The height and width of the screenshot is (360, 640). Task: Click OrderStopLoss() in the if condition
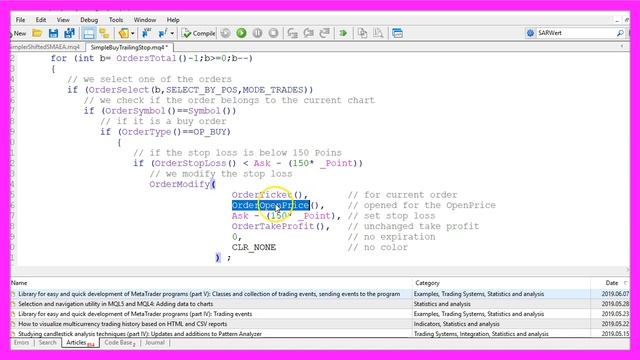pyautogui.click(x=196, y=163)
